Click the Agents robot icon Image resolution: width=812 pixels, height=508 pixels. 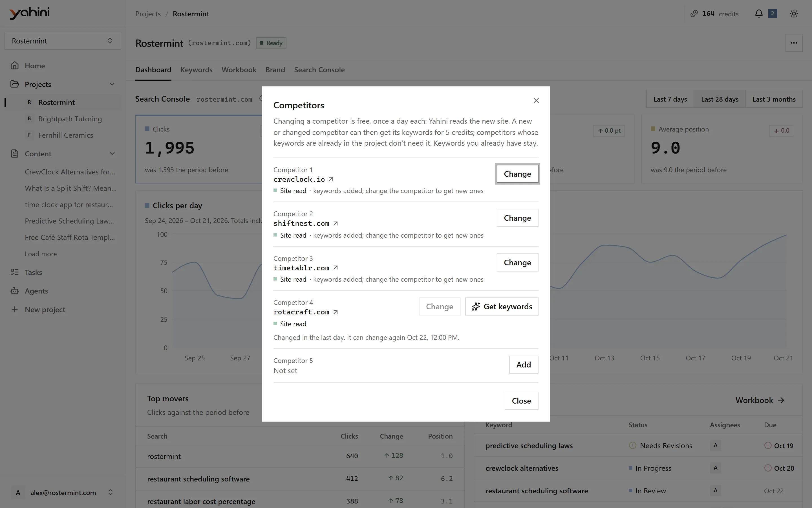point(14,291)
